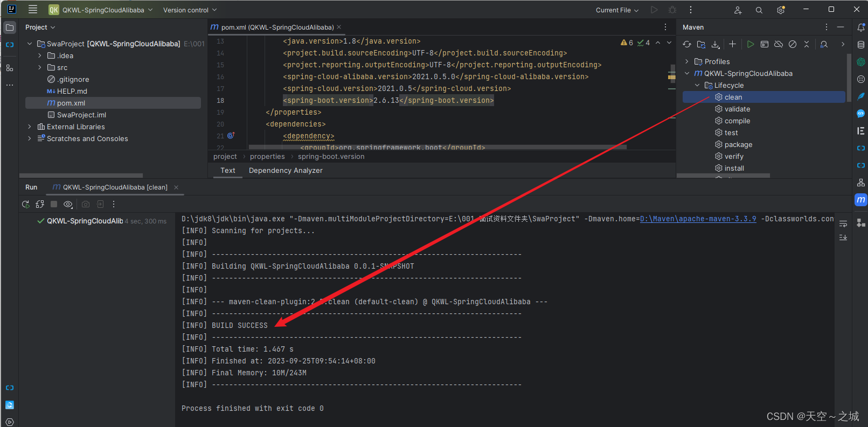Screen dimensions: 868x427
Task: Open the apache-maven-3.3.9 path link in console
Action: [698, 219]
